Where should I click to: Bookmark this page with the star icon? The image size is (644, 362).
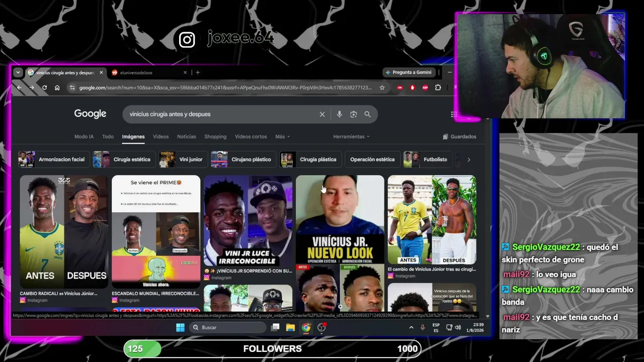[382, 87]
